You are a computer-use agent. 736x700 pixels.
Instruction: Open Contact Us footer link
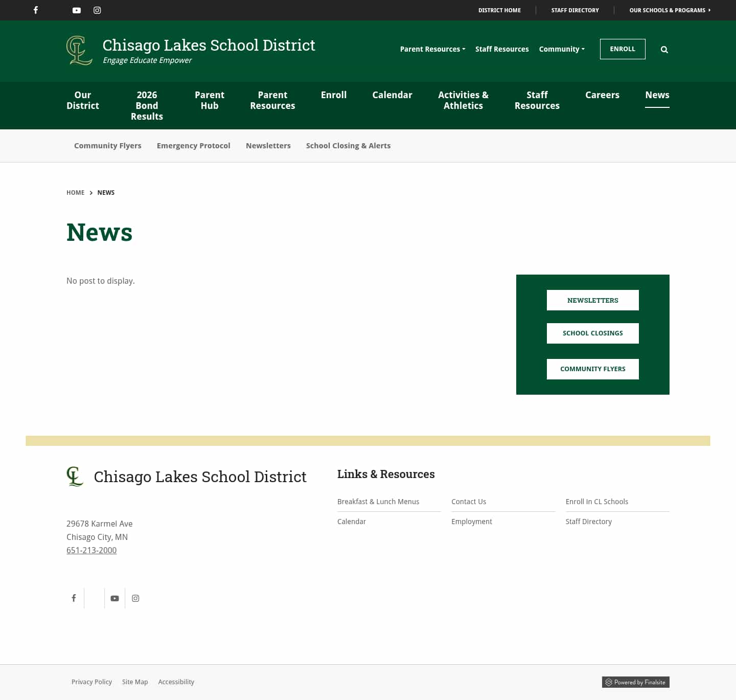[x=469, y=502]
